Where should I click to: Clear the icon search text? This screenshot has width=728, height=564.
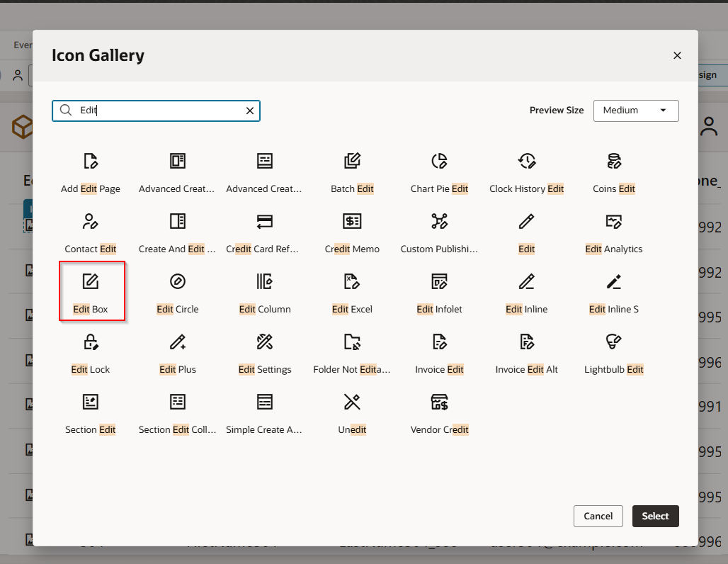[x=249, y=111]
